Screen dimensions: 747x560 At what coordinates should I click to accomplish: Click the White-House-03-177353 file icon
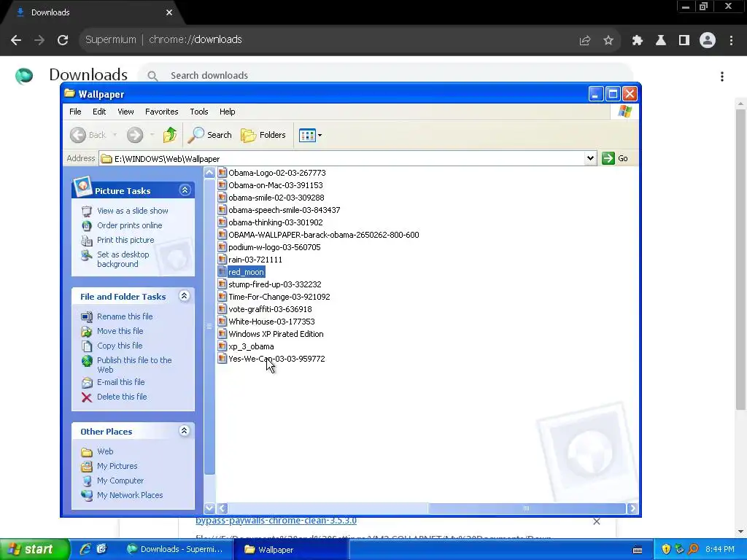click(222, 321)
